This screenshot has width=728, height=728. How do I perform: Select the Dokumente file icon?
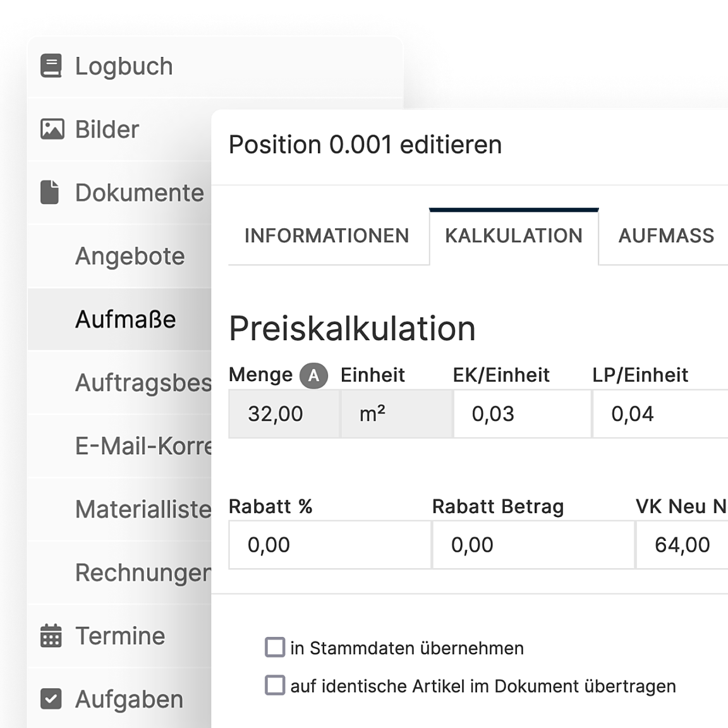(x=50, y=192)
